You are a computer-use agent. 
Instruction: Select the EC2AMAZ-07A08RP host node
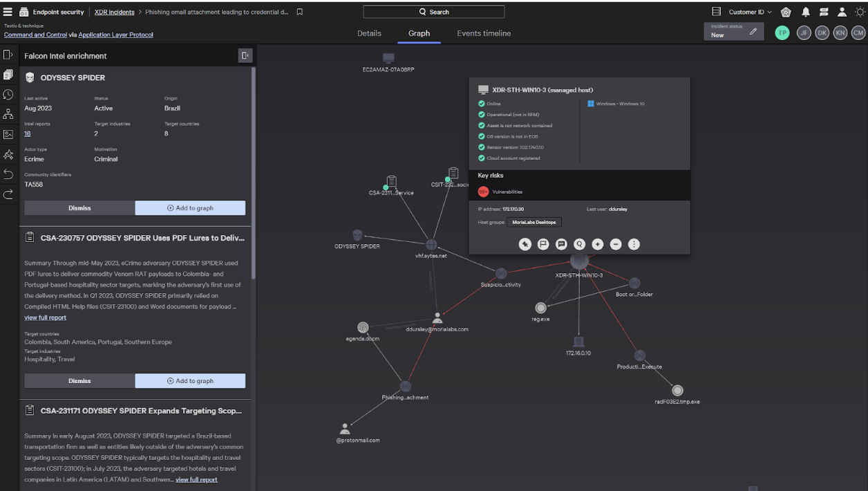pos(388,58)
